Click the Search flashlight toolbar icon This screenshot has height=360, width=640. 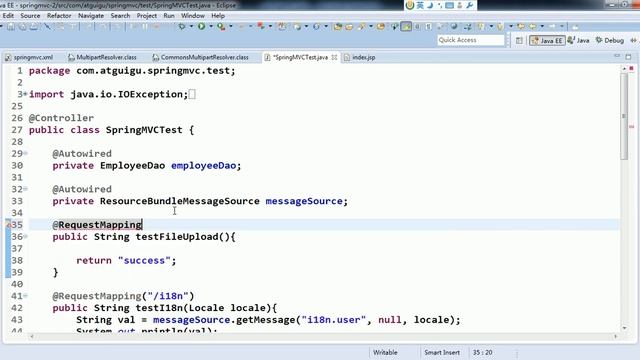click(x=362, y=27)
